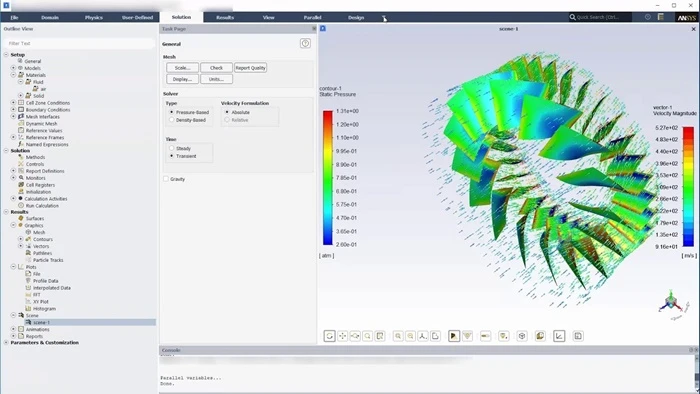Switch to the Results ribbon tab
This screenshot has width=700, height=394.
[225, 17]
